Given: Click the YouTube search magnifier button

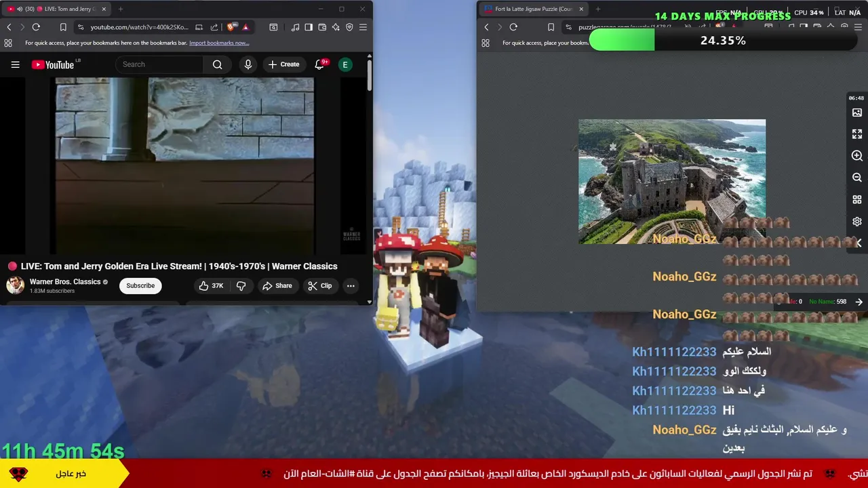Looking at the screenshot, I should tap(218, 64).
